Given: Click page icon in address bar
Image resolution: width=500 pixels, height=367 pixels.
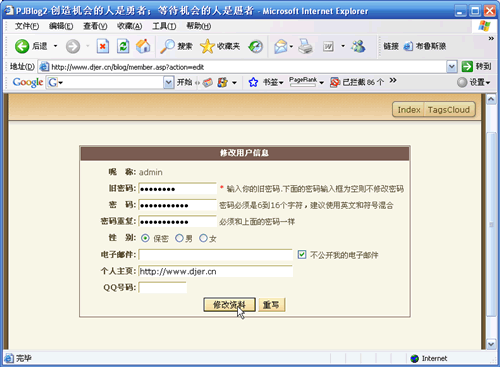Looking at the screenshot, I should click(x=44, y=67).
